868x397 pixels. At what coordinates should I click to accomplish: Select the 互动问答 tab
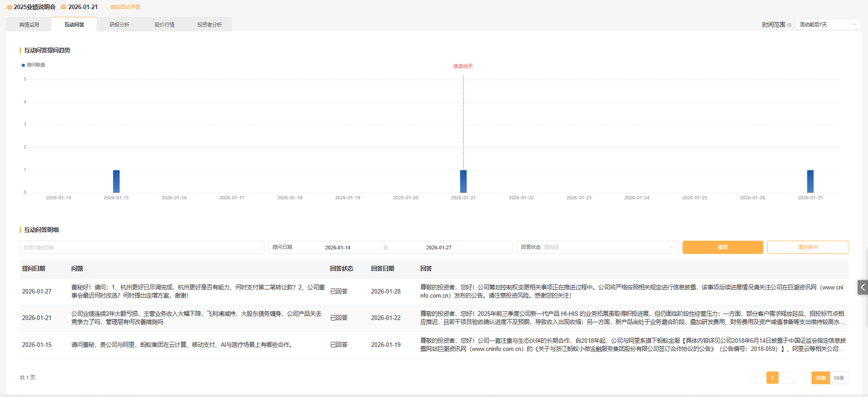(x=74, y=25)
